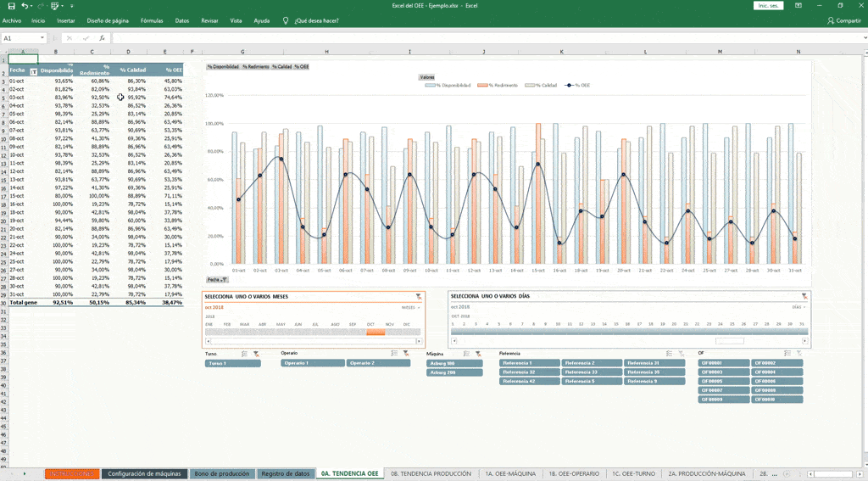Clear the Turno slicer filter
The image size is (868, 481).
(x=256, y=354)
